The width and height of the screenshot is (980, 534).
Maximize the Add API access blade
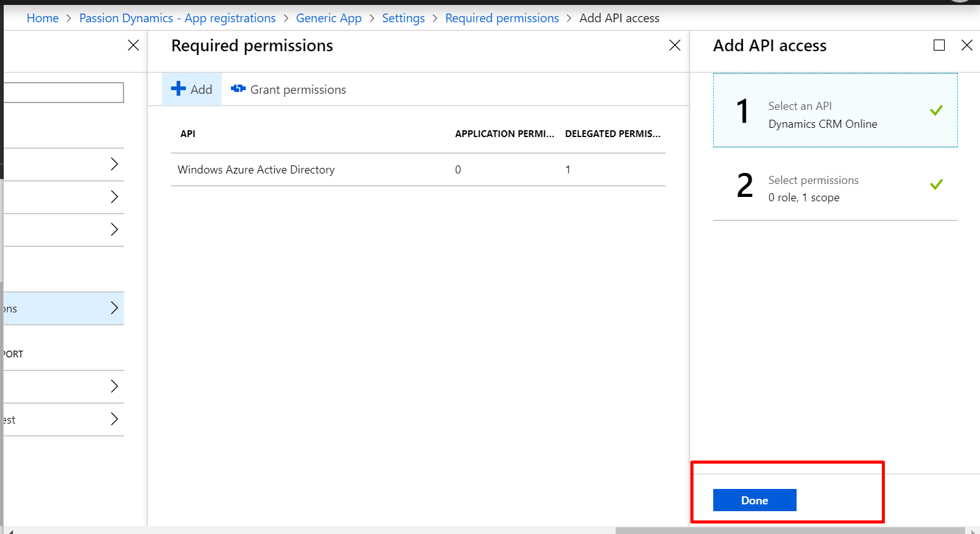[x=939, y=45]
